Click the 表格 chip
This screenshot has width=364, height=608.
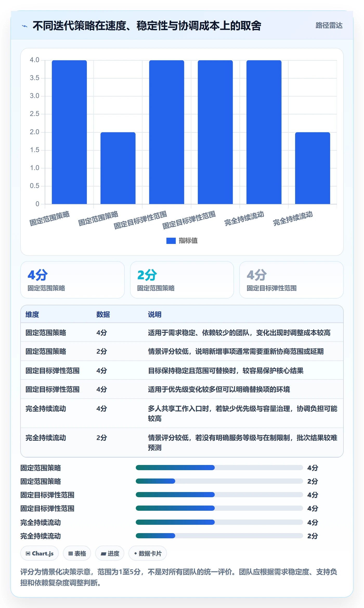tap(77, 553)
